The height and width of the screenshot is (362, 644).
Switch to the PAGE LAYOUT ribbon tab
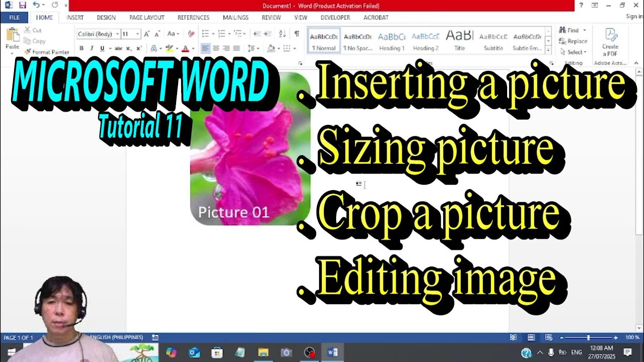[147, 17]
